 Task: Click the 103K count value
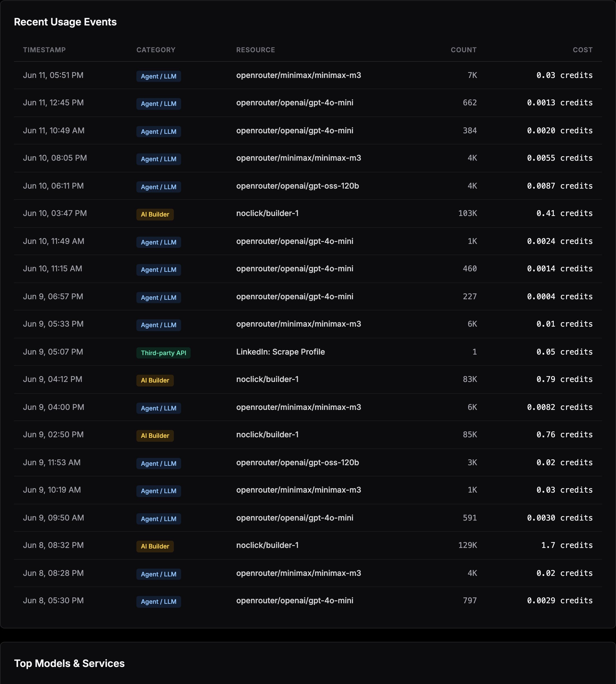[x=467, y=213]
